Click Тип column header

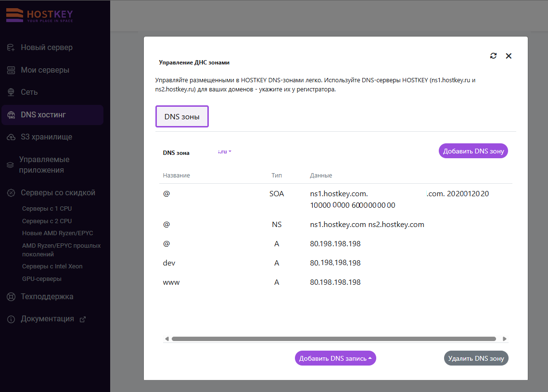coord(277,176)
